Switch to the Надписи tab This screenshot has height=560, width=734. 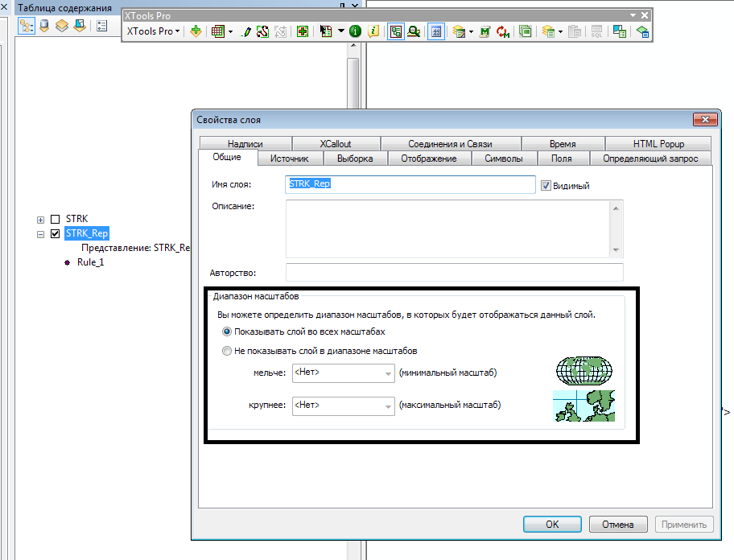pos(245,144)
